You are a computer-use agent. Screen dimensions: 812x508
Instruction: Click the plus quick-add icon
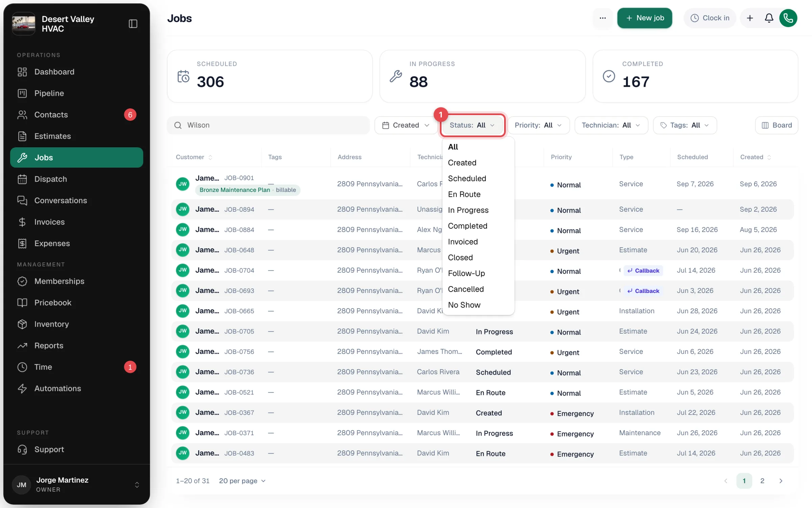(750, 18)
